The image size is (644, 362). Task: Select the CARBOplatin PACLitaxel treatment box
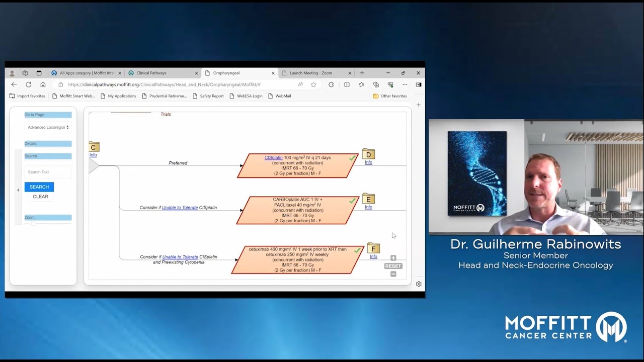298,210
